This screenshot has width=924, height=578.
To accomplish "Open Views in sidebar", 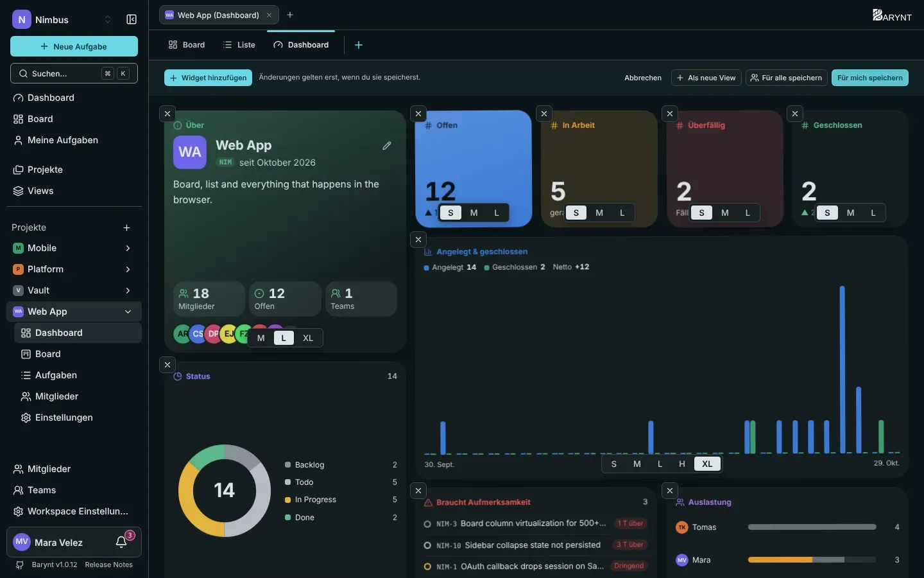I will pyautogui.click(x=74, y=191).
